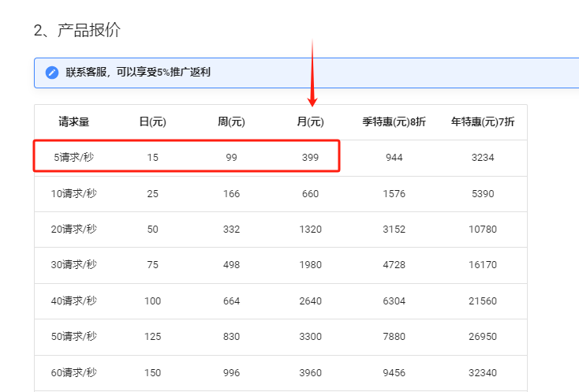Click the blue pencil edit icon

point(52,73)
